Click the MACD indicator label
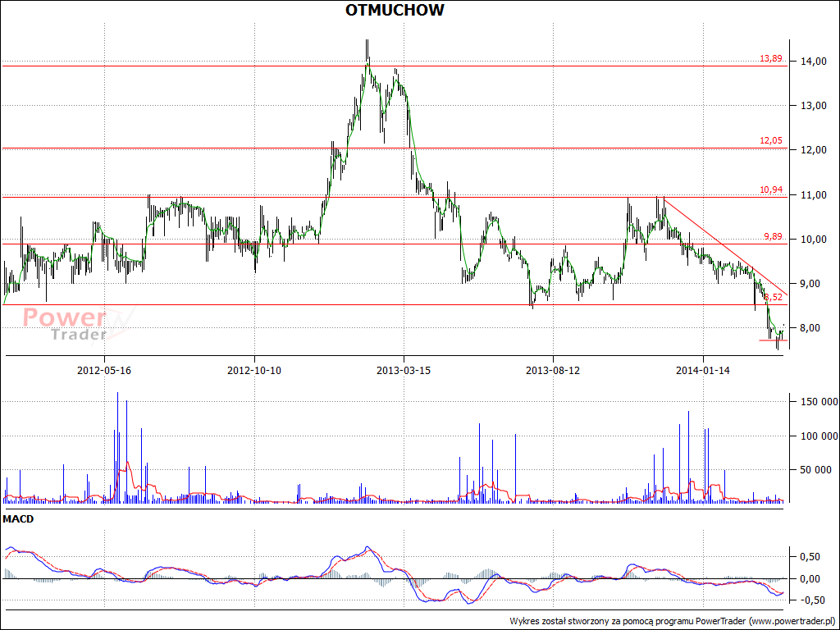840x630 pixels. (x=18, y=519)
